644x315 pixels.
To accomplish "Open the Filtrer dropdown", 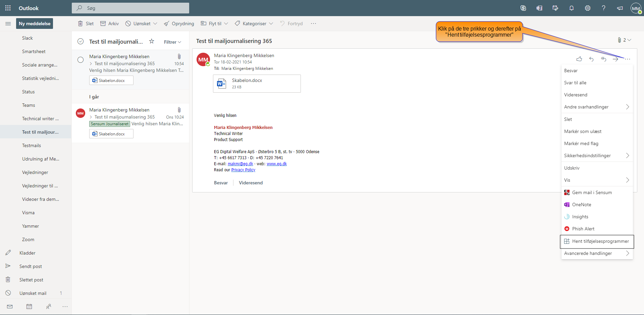I will 172,42.
